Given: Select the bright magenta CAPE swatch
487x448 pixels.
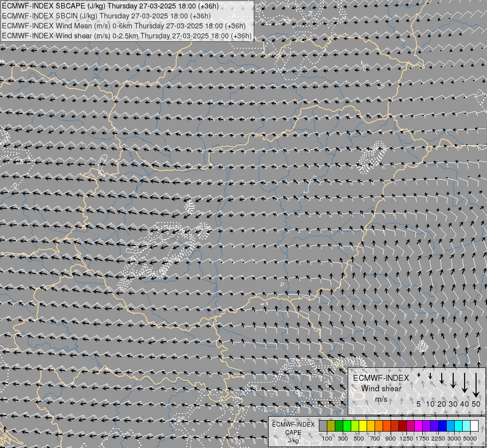Looking at the screenshot, I should (419, 426).
